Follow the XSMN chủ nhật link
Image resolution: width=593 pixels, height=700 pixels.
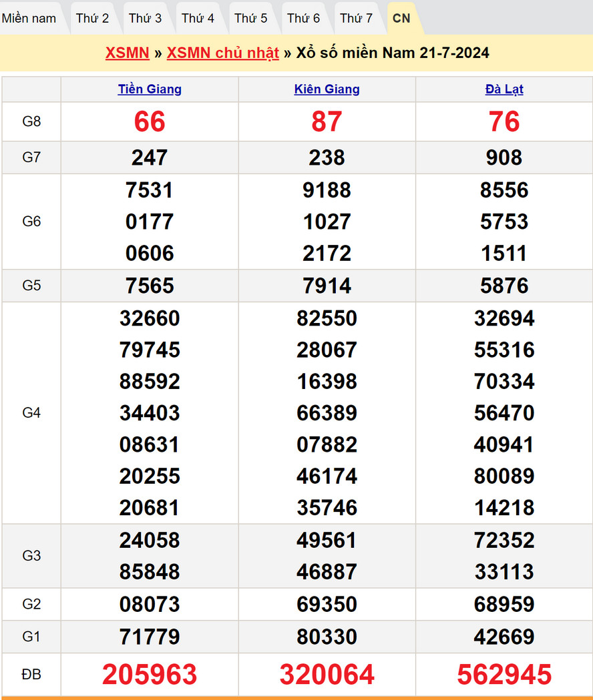[222, 53]
